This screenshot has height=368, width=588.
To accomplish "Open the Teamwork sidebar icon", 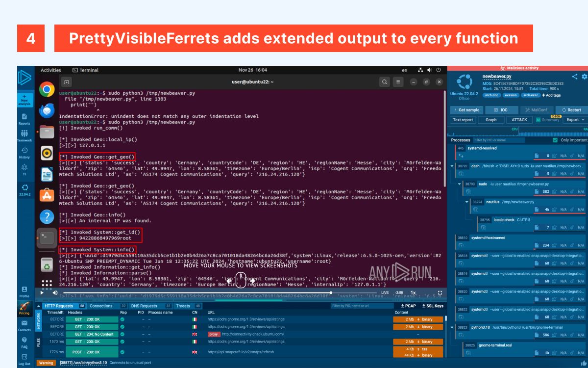I will (24, 135).
